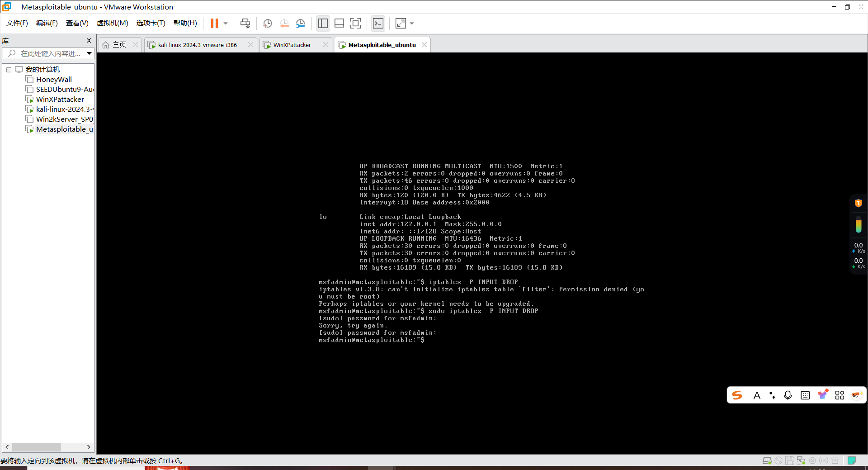The image size is (868, 470).
Task: Click the library search input field
Action: click(44, 53)
